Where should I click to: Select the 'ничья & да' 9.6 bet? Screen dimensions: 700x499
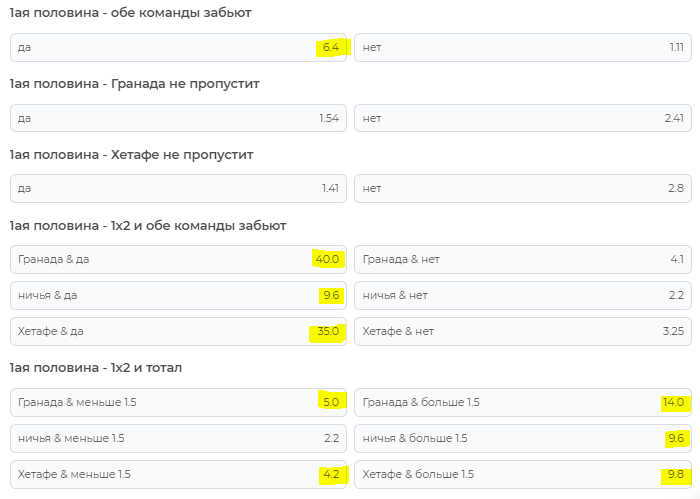tap(178, 295)
